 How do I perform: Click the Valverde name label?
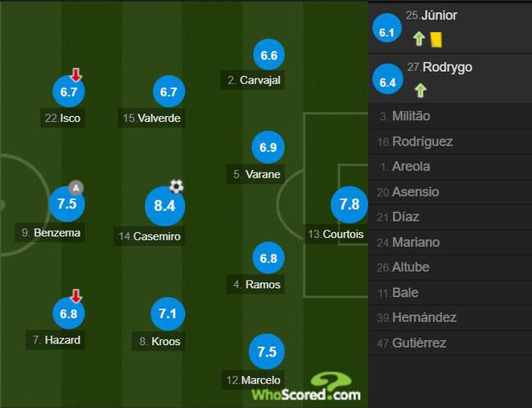[x=152, y=119]
